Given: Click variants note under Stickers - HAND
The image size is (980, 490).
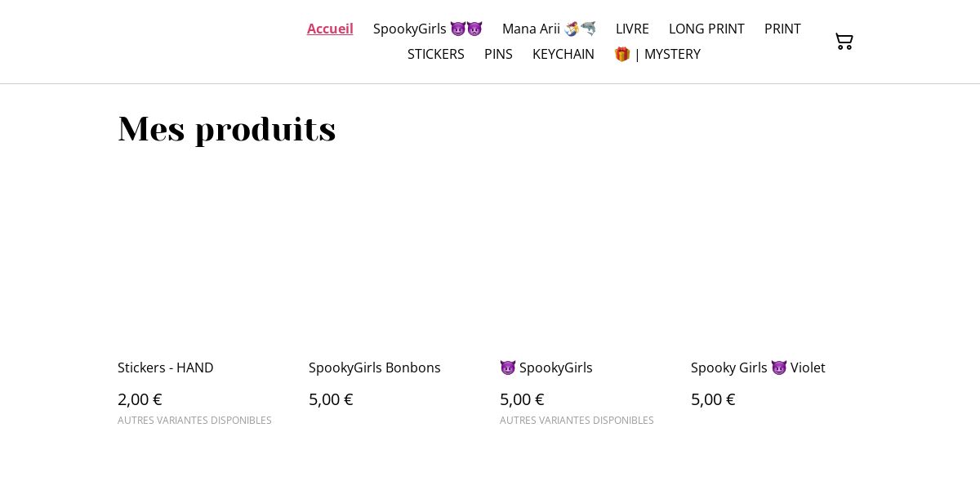Looking at the screenshot, I should (x=194, y=420).
